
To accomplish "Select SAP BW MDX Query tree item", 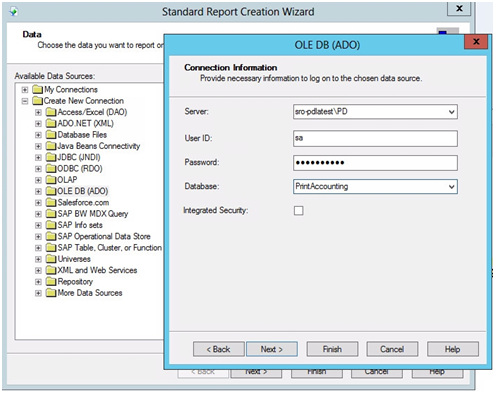I will [x=93, y=214].
